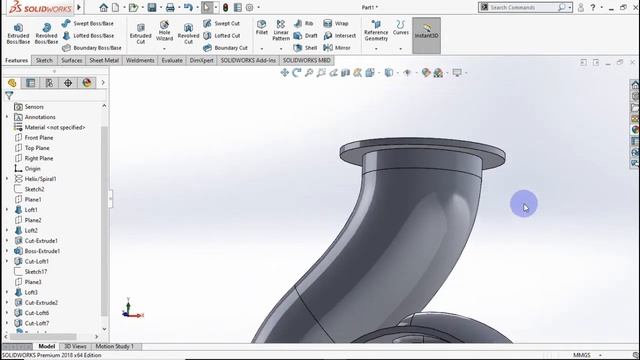Select the Swept Cut tool
This screenshot has width=640, height=360.
pyautogui.click(x=222, y=23)
